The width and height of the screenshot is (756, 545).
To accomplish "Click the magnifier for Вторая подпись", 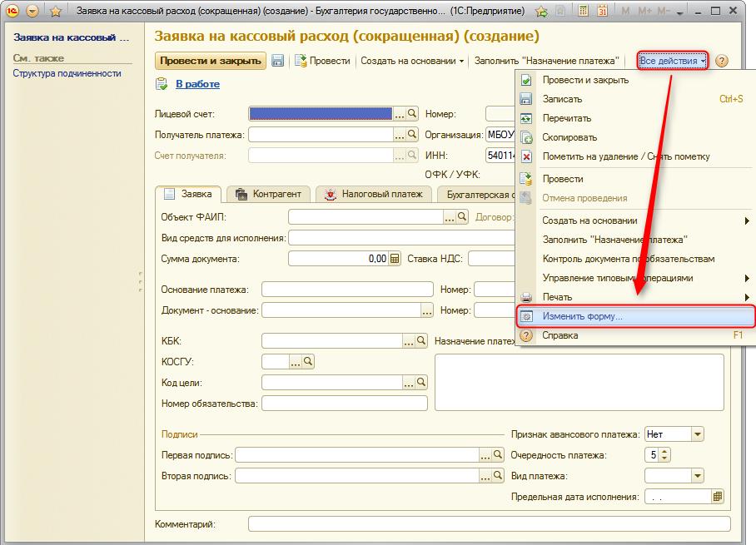I will coord(498,476).
